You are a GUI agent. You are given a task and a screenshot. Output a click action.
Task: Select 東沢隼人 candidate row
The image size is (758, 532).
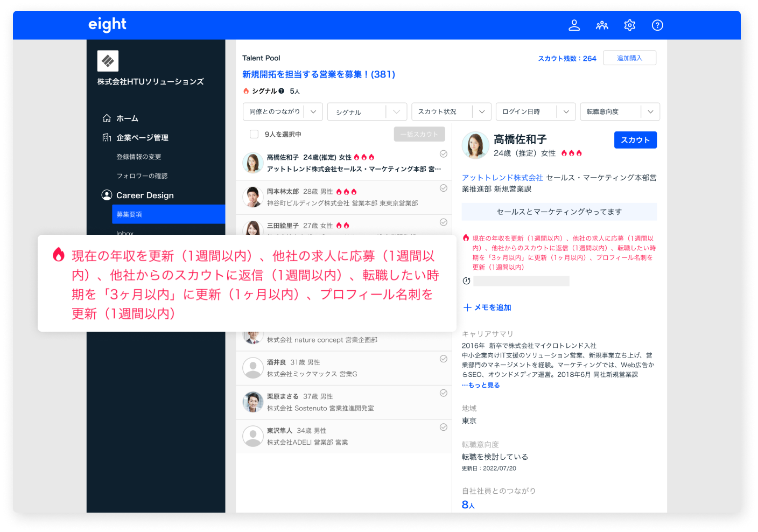(x=343, y=436)
